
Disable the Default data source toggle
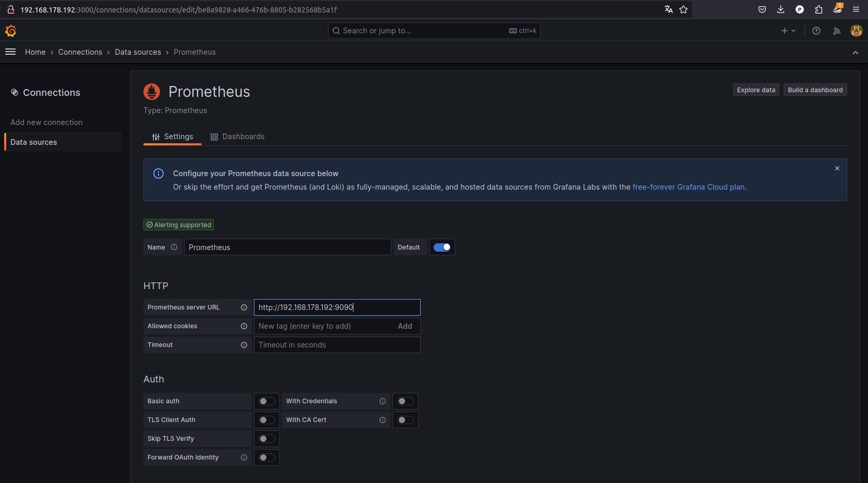pyautogui.click(x=442, y=247)
